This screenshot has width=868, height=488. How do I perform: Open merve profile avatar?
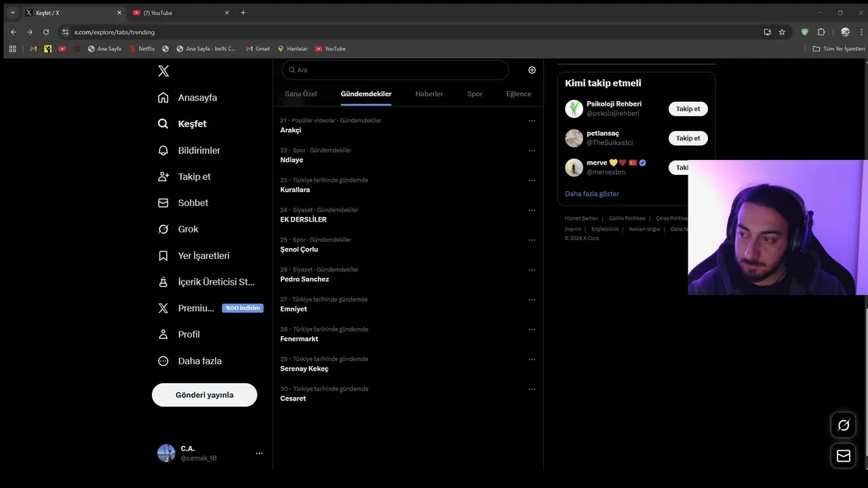pos(574,167)
